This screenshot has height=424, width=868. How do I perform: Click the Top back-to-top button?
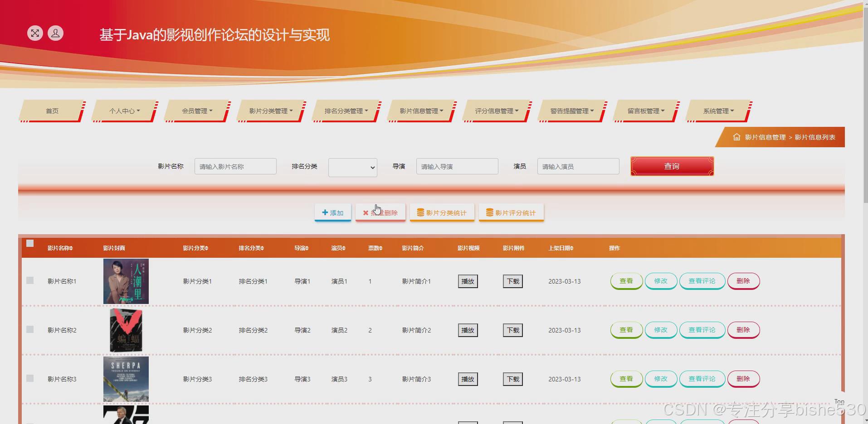point(839,401)
